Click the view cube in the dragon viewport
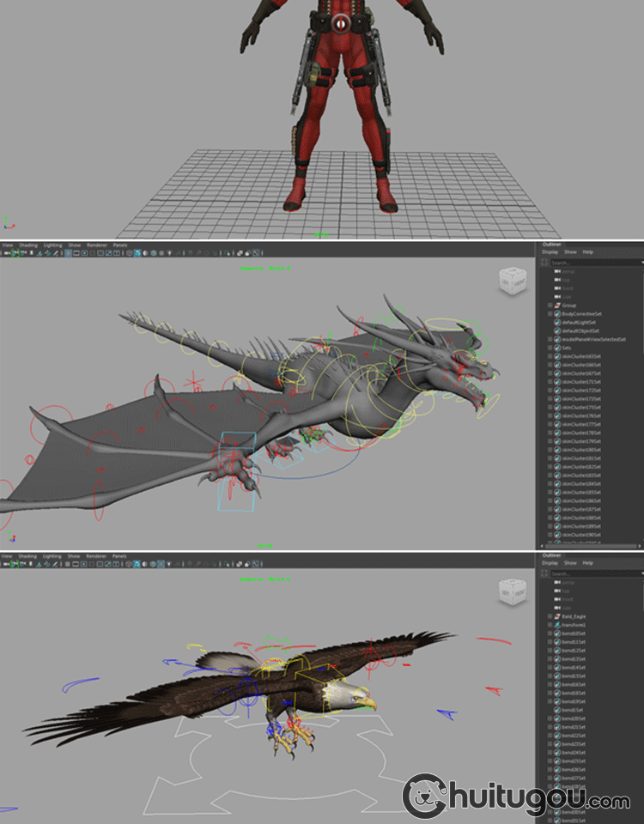 [512, 282]
